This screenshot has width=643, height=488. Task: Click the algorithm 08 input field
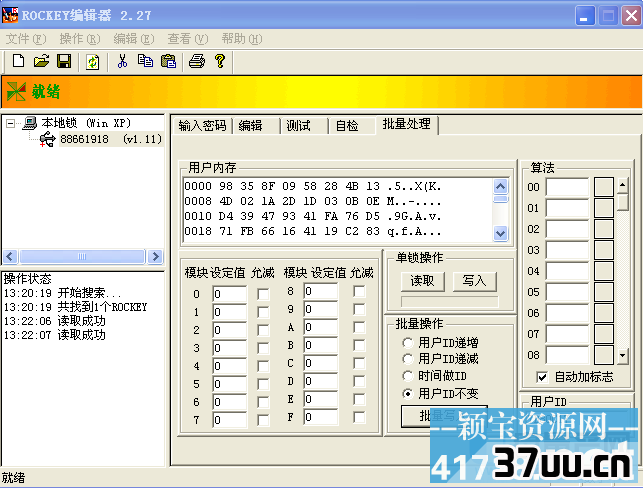click(568, 355)
